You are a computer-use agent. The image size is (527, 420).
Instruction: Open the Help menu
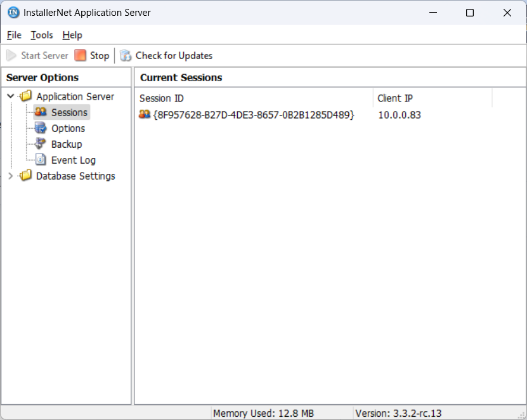(x=72, y=35)
